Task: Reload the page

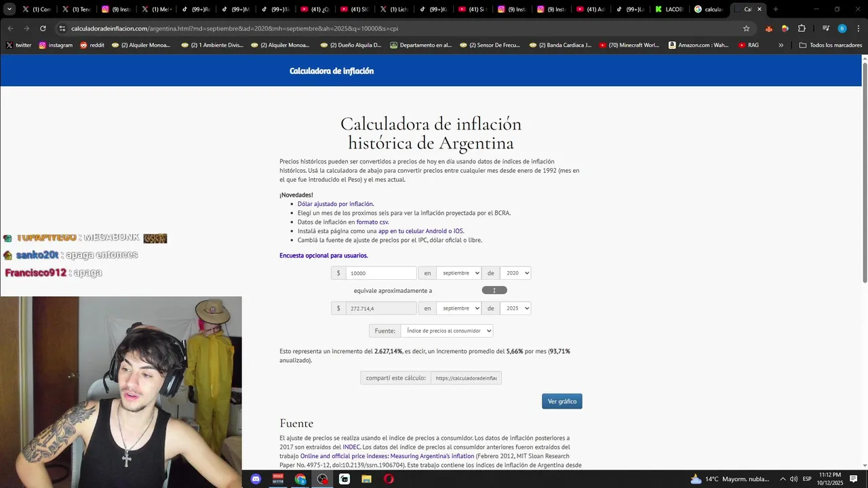Action: 43,28
